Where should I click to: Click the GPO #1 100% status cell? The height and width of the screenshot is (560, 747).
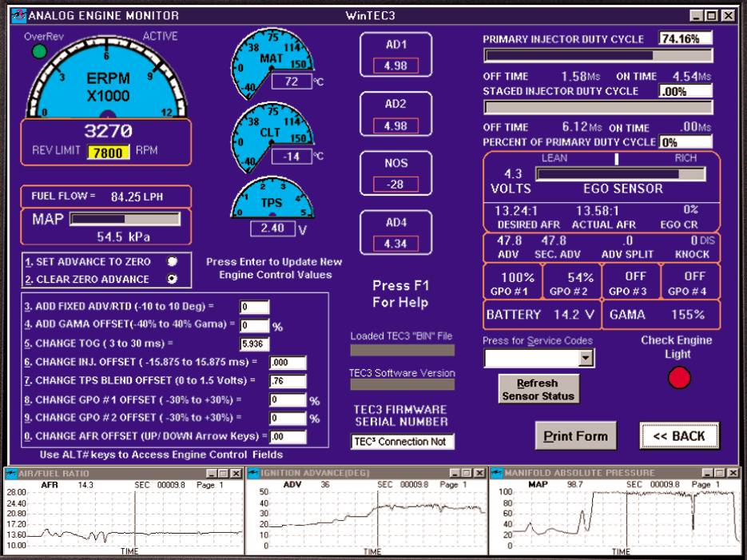click(513, 283)
